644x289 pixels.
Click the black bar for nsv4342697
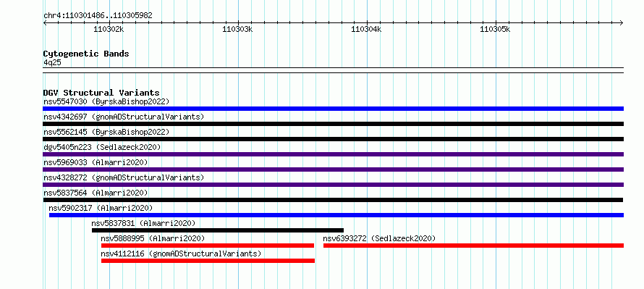tap(333, 124)
